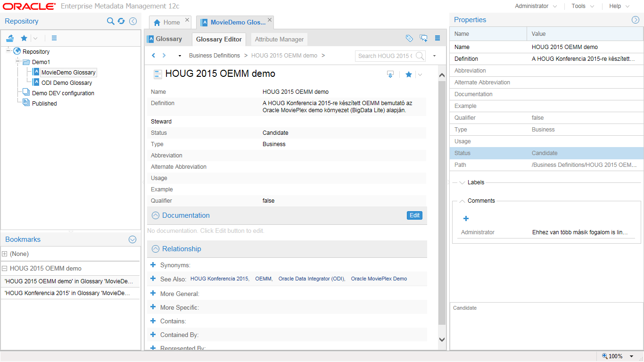The image size is (644, 362).
Task: Close the MovieDemo Glossary tab
Action: [270, 20]
